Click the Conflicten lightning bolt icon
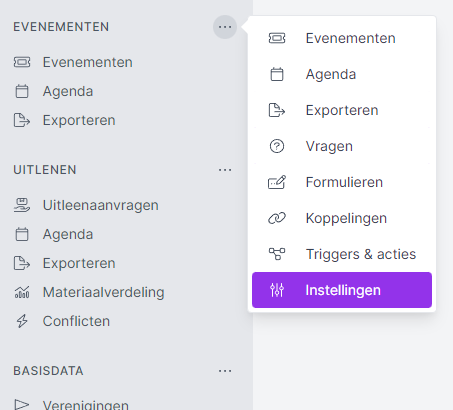The image size is (453, 410). [22, 321]
